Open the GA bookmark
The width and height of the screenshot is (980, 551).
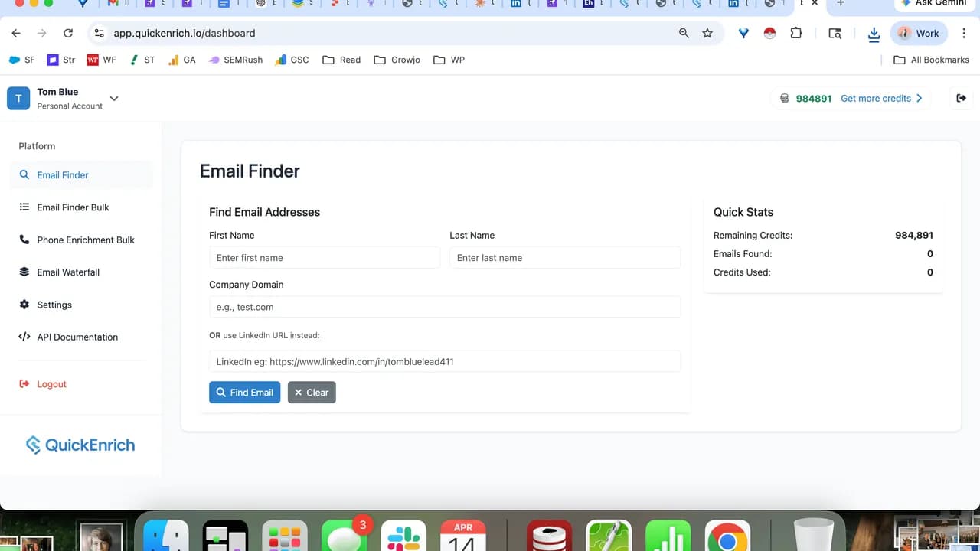click(x=182, y=60)
